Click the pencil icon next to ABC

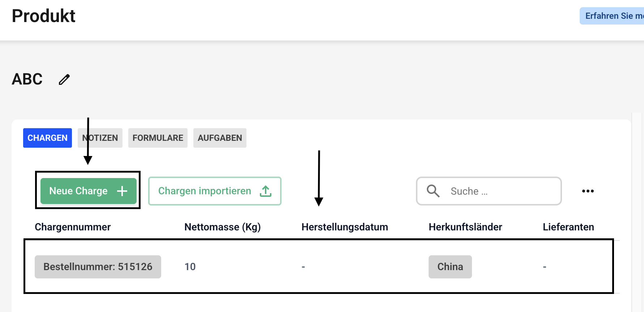pos(64,79)
